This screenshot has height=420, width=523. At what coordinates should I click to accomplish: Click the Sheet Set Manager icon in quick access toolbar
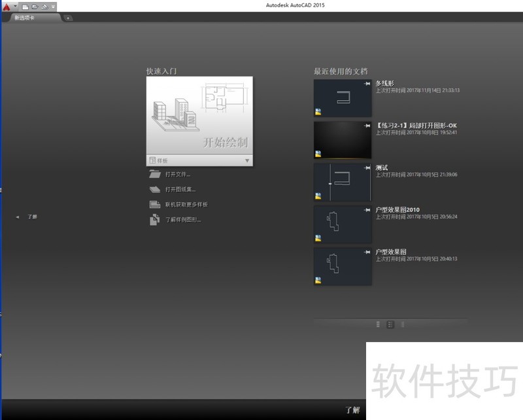click(x=44, y=6)
